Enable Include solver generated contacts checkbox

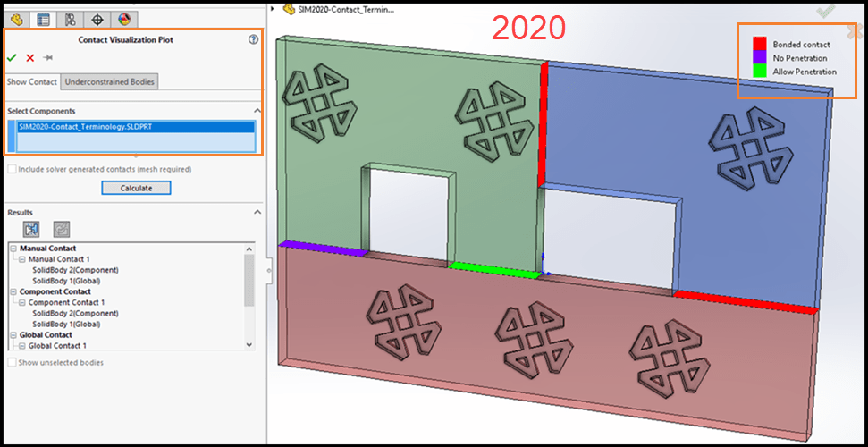pyautogui.click(x=12, y=170)
